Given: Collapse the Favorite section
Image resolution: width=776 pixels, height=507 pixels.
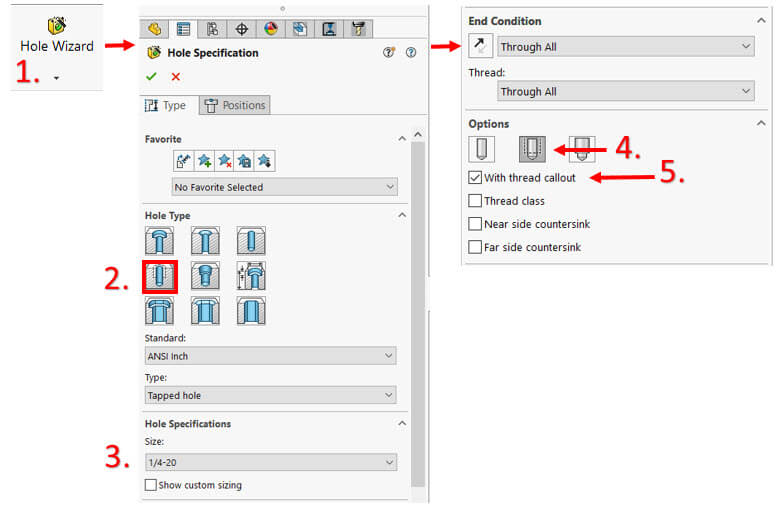Looking at the screenshot, I should [402, 139].
